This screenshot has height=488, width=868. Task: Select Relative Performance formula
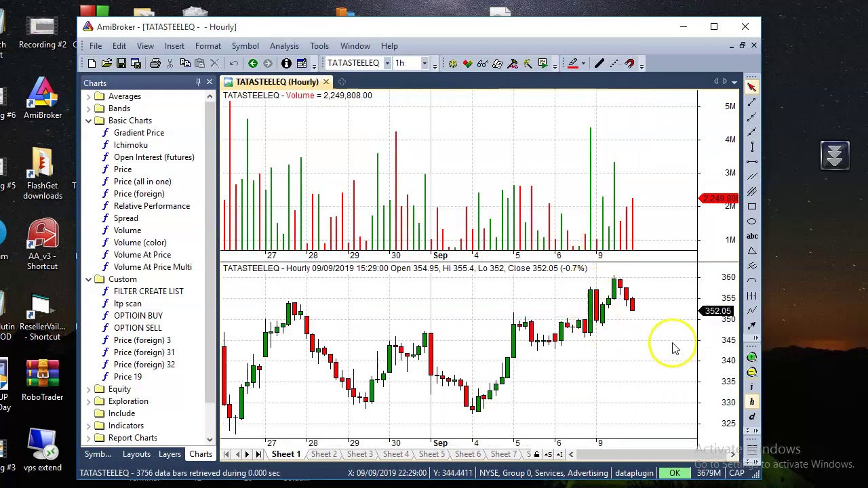point(152,206)
